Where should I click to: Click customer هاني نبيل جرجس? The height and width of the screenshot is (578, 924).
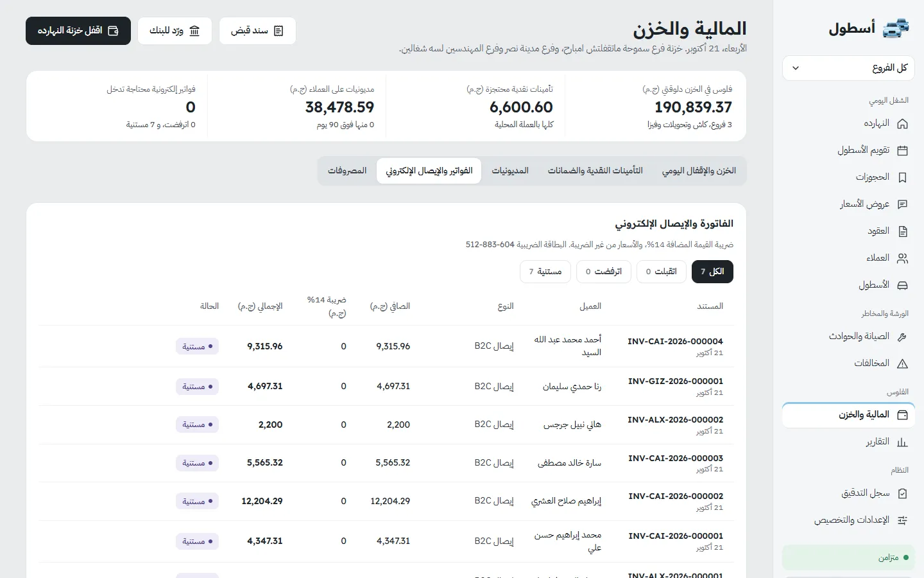tap(572, 425)
